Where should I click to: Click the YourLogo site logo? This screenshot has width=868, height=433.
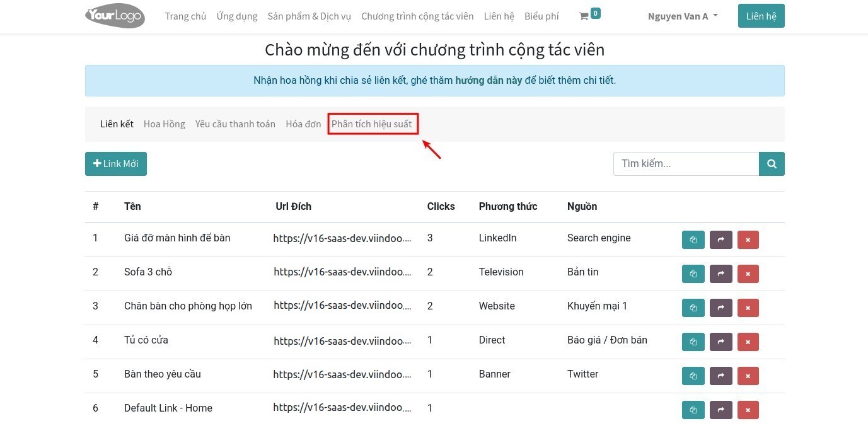115,16
